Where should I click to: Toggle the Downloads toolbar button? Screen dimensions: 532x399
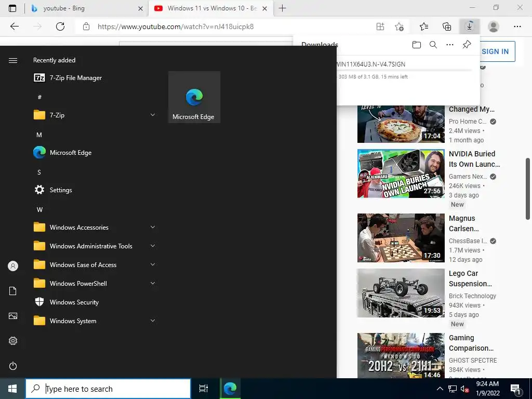(x=469, y=26)
